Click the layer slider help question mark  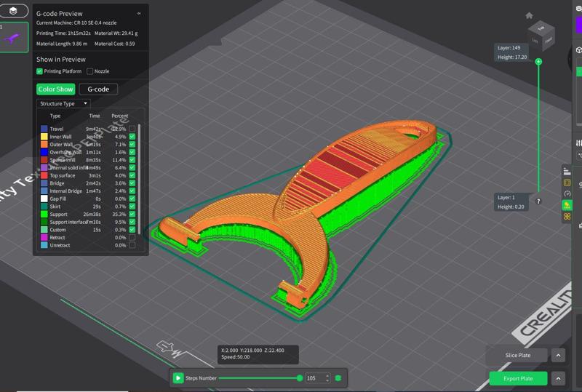click(538, 201)
